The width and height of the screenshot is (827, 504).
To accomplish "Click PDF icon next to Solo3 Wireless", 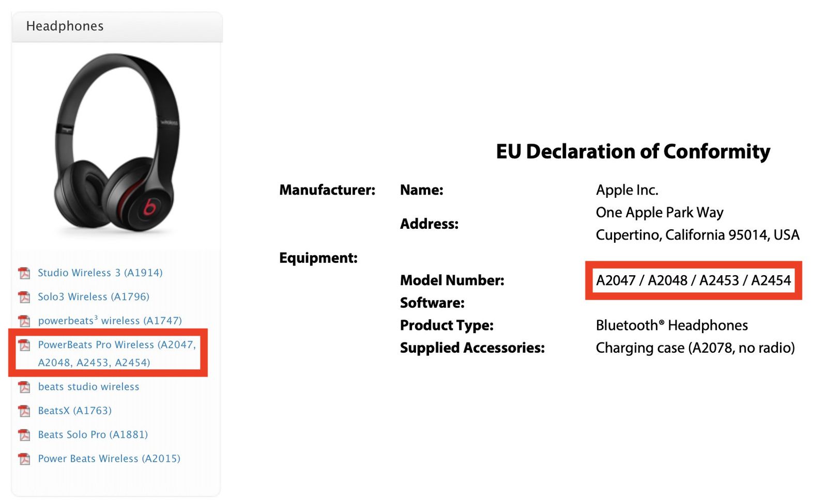I will pos(24,297).
